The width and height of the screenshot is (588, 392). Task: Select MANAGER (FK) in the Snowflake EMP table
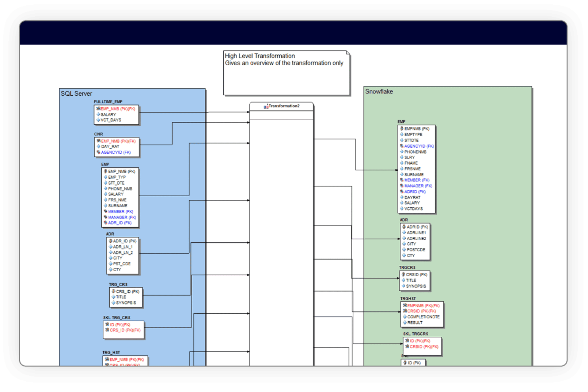click(418, 186)
